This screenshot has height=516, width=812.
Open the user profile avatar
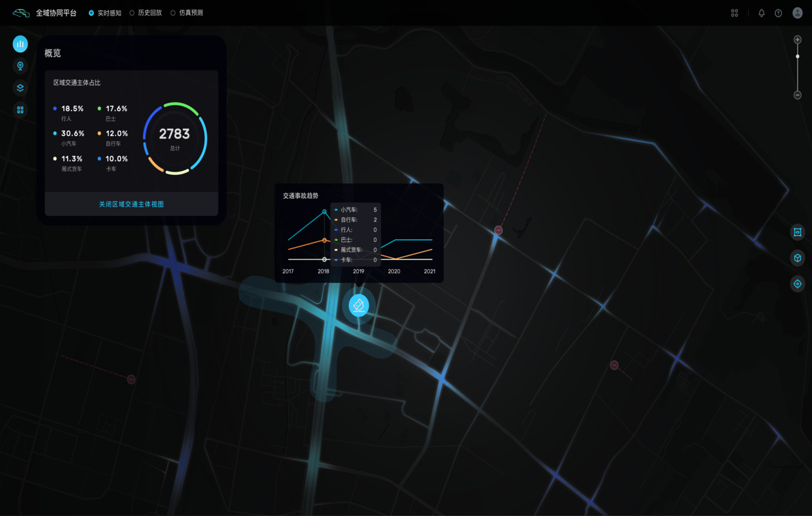point(797,13)
